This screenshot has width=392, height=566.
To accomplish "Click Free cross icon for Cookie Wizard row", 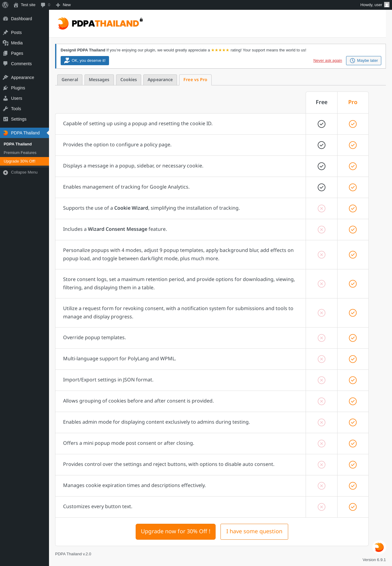I will tap(322, 208).
